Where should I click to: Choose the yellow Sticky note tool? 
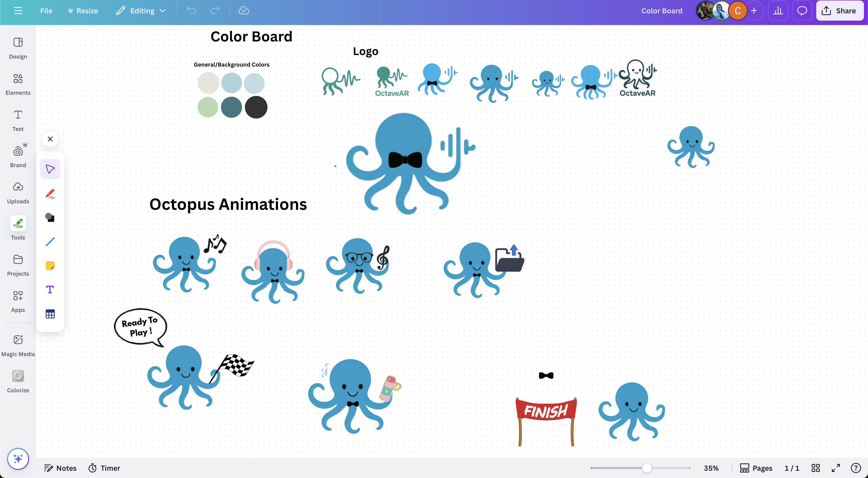[50, 266]
